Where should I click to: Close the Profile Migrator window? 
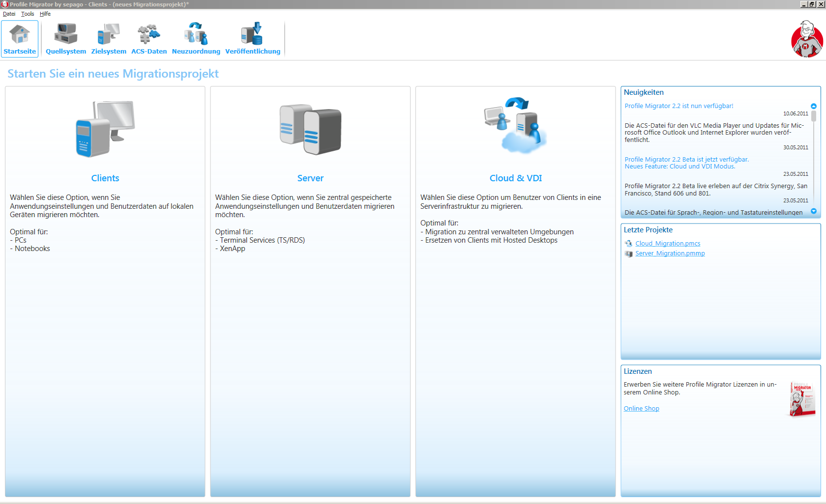click(820, 4)
